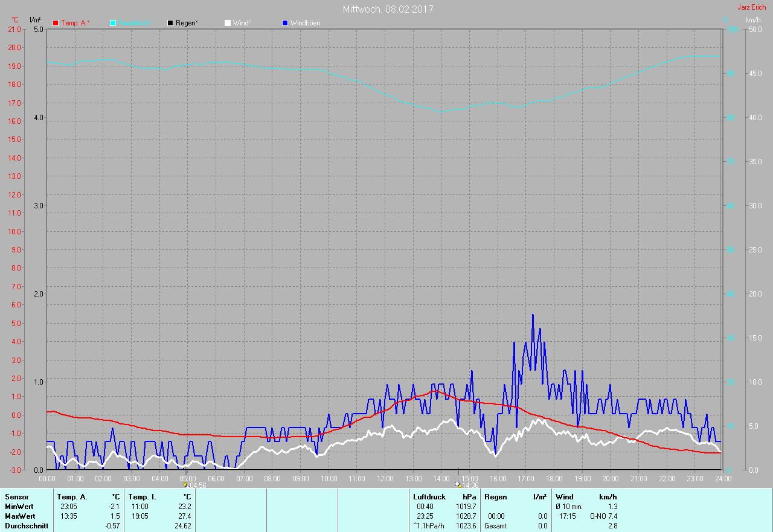Image resolution: width=773 pixels, height=532 pixels.
Task: Click the 12:00 label on time axis
Action: (x=385, y=478)
